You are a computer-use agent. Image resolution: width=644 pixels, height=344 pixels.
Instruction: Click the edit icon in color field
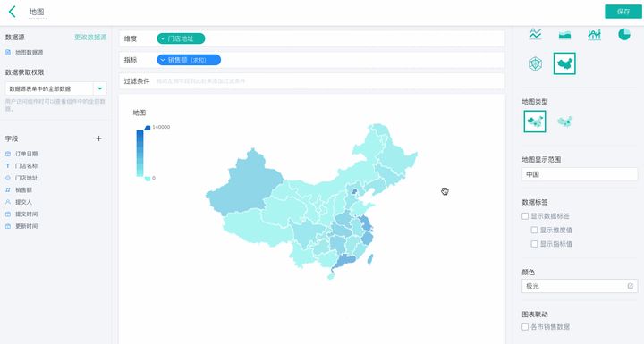point(631,286)
